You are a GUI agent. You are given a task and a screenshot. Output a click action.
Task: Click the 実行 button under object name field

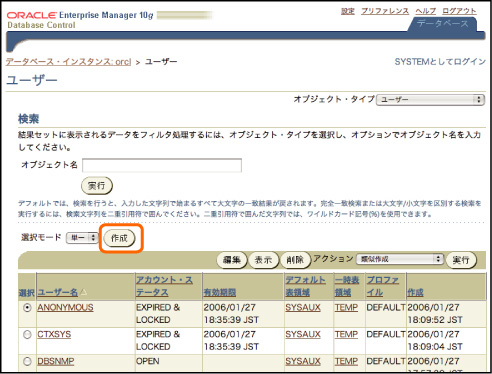(x=97, y=186)
